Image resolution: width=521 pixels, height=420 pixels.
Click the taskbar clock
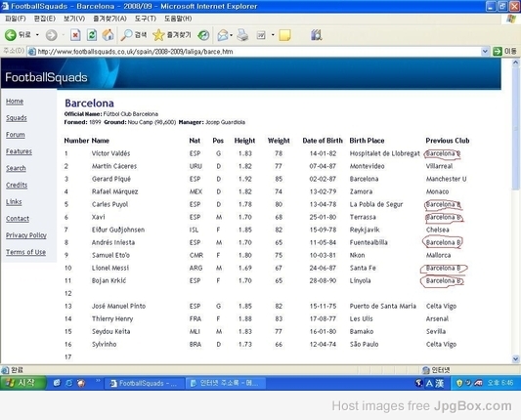[500, 383]
